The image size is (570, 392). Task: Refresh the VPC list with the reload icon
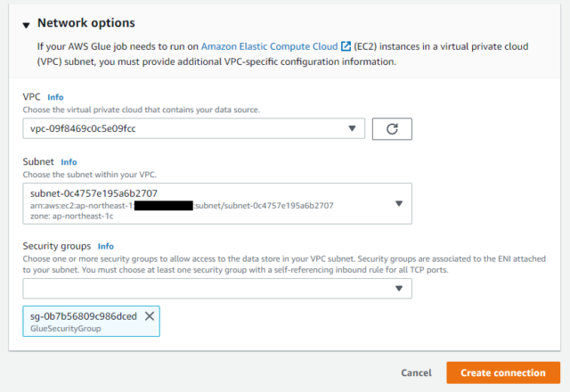tap(392, 128)
